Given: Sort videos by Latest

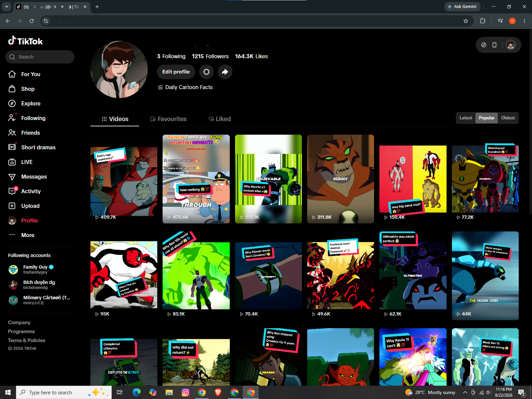Looking at the screenshot, I should [466, 118].
